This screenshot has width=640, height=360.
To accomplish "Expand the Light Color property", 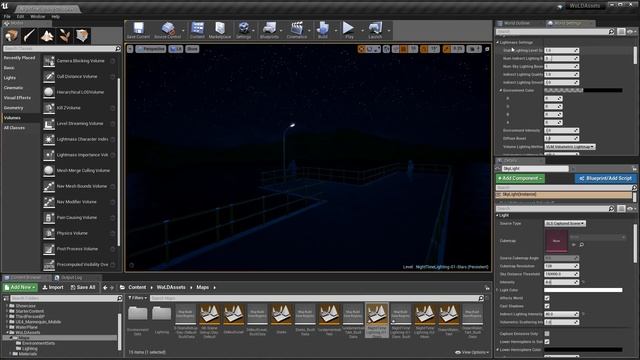I will [x=498, y=290].
